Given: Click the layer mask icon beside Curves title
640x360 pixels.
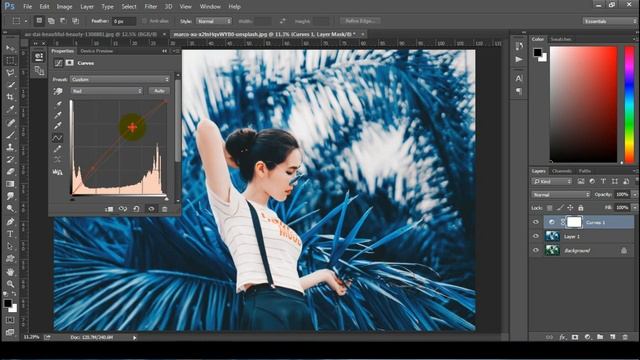Looking at the screenshot, I should pos(70,63).
